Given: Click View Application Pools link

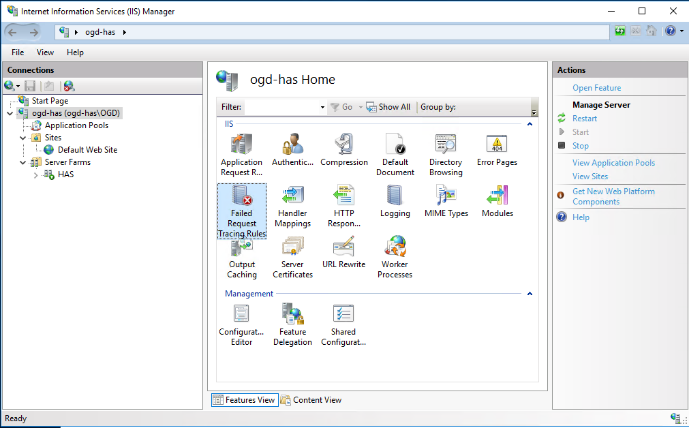Looking at the screenshot, I should click(x=613, y=163).
